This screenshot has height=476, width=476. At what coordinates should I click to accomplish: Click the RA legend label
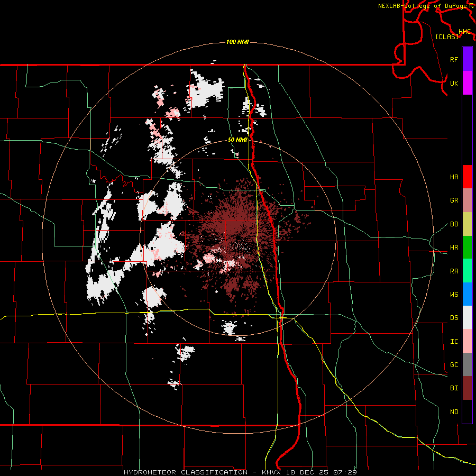click(454, 271)
